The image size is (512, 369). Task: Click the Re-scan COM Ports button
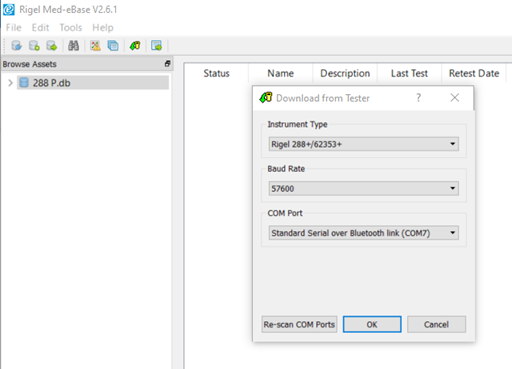(299, 324)
